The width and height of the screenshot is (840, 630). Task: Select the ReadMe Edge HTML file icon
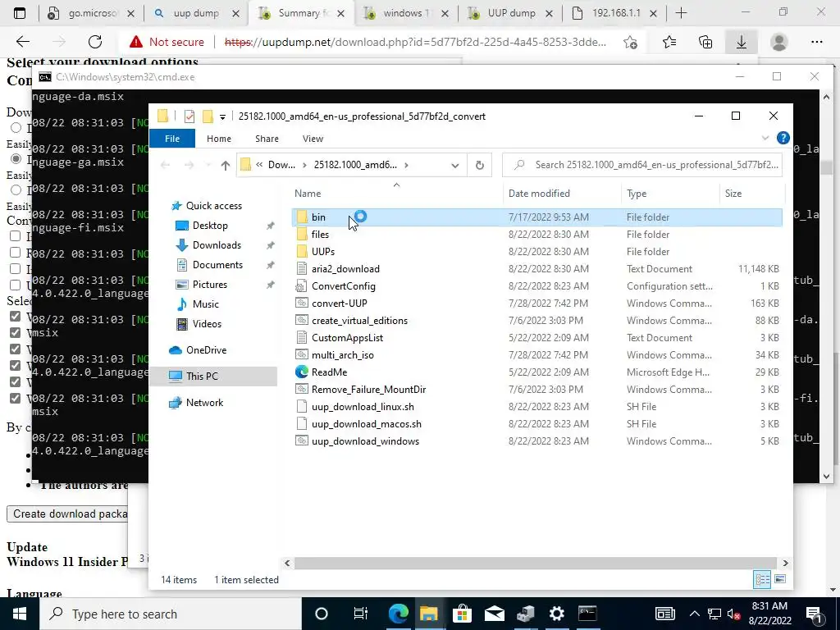click(x=302, y=372)
